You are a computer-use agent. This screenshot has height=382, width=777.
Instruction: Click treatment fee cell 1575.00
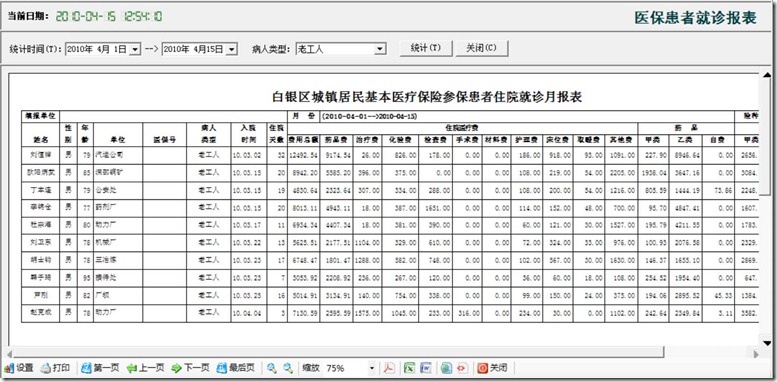tap(368, 313)
